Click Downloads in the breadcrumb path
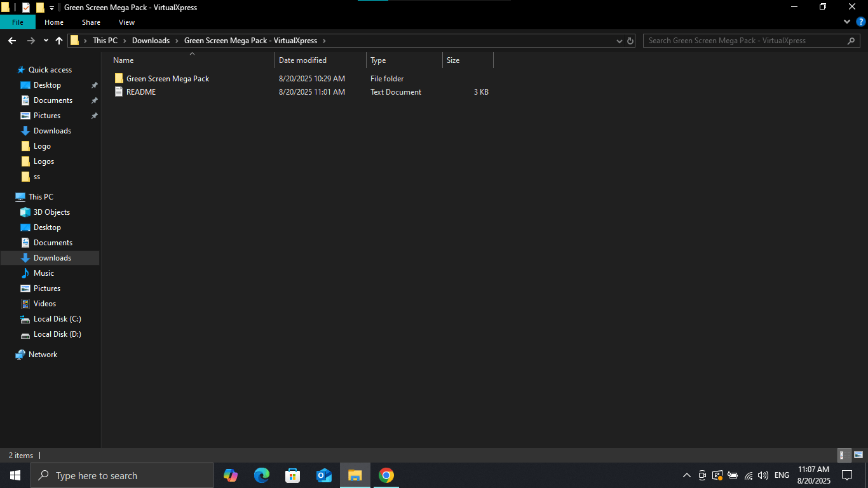868x488 pixels. 151,41
